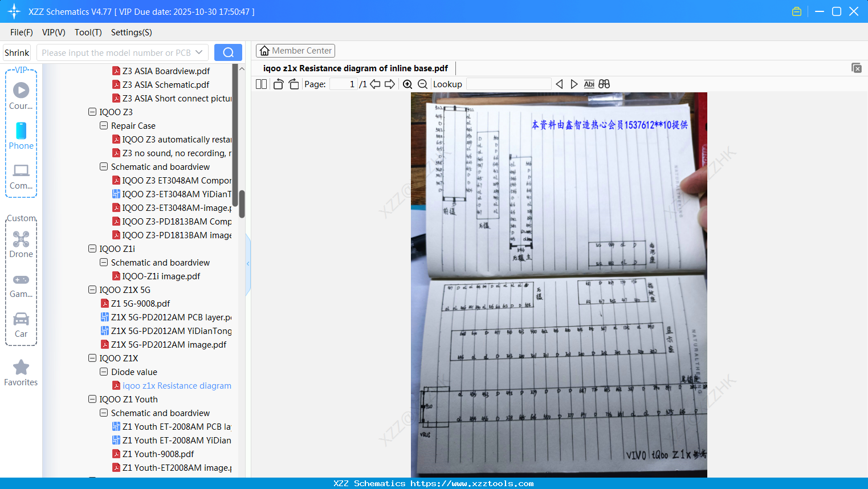
Task: Collapse the side panel splitter handle
Action: pos(248,263)
